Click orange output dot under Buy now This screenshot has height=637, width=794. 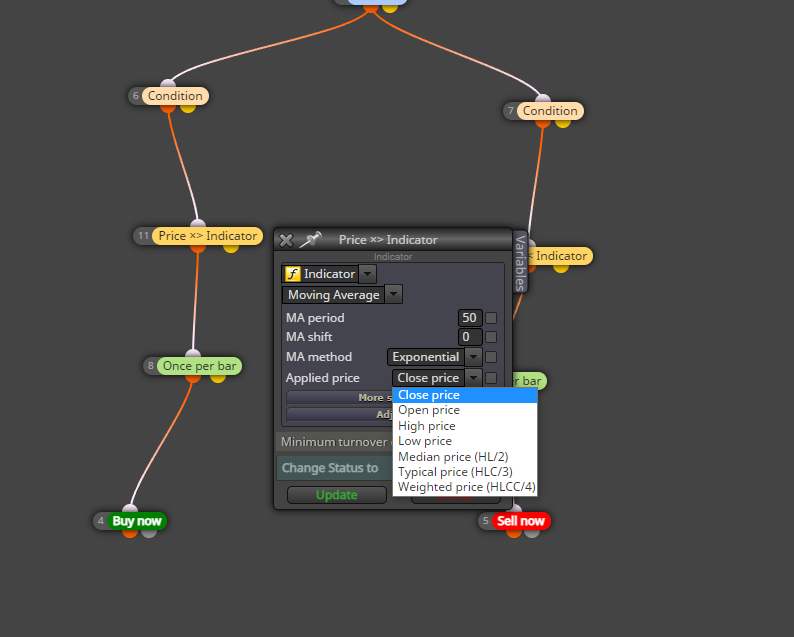click(x=130, y=533)
